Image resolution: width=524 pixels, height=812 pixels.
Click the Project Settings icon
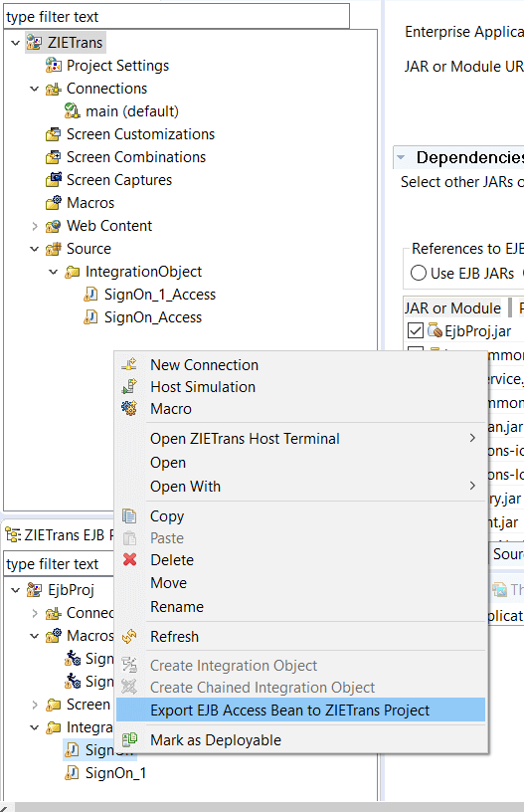point(53,66)
